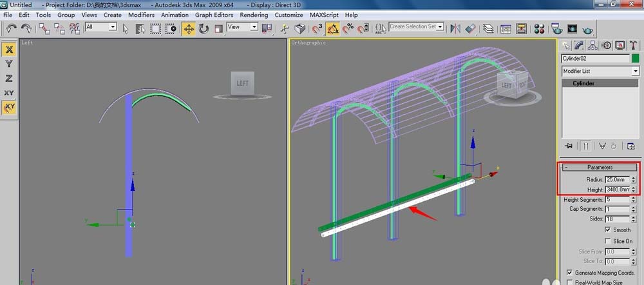Switch to the Utilities hammer panel
Screen dimensions: 644x285
pos(633,45)
